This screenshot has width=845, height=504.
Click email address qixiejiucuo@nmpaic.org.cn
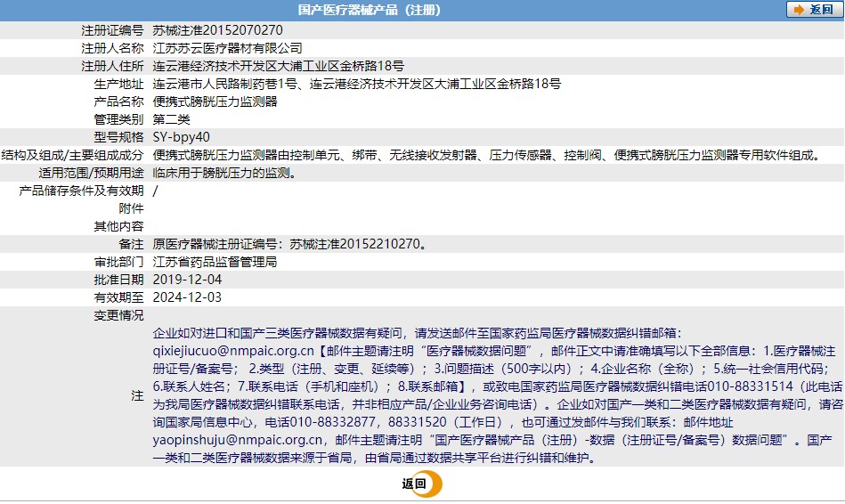(x=233, y=351)
